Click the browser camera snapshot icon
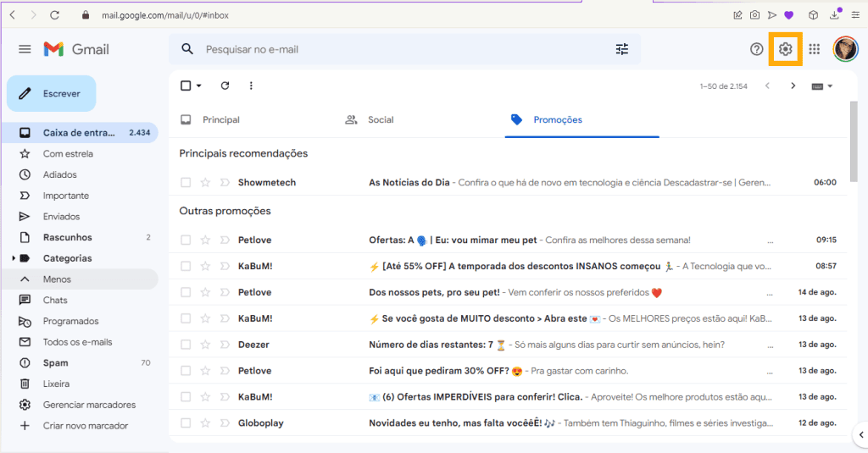868x453 pixels. [x=754, y=15]
